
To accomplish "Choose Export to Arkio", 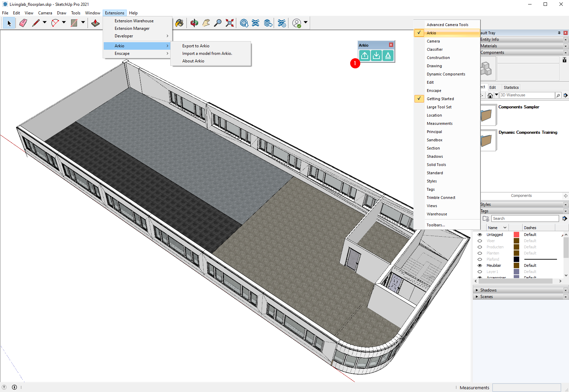I will click(196, 46).
